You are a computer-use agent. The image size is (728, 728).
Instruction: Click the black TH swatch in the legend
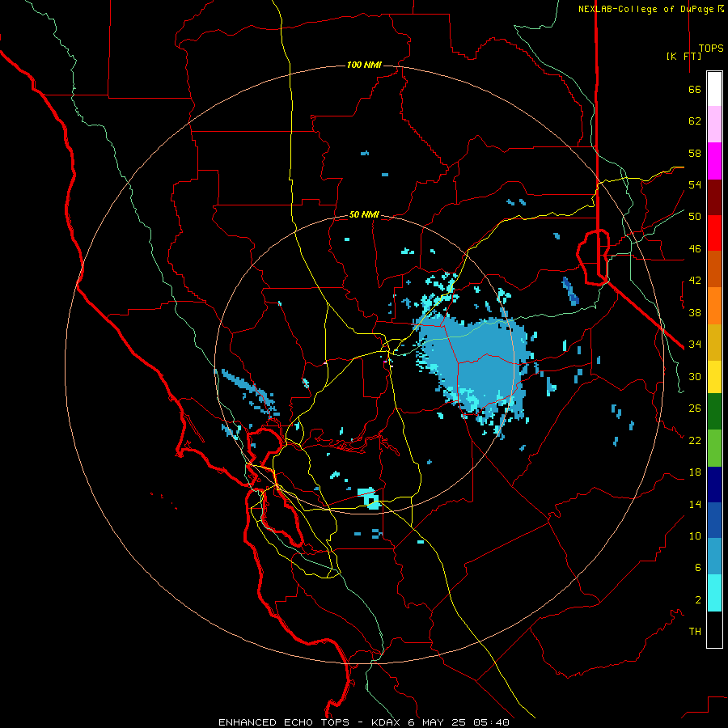tap(714, 629)
